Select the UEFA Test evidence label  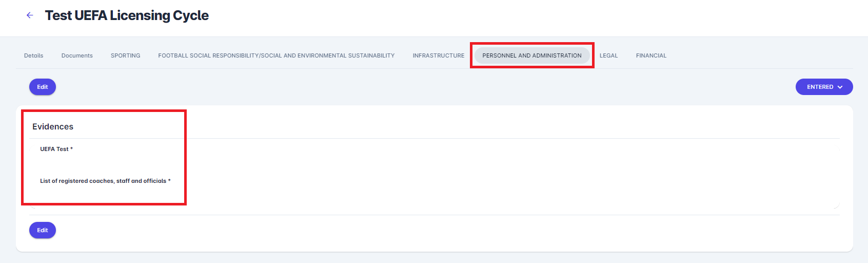click(54, 149)
